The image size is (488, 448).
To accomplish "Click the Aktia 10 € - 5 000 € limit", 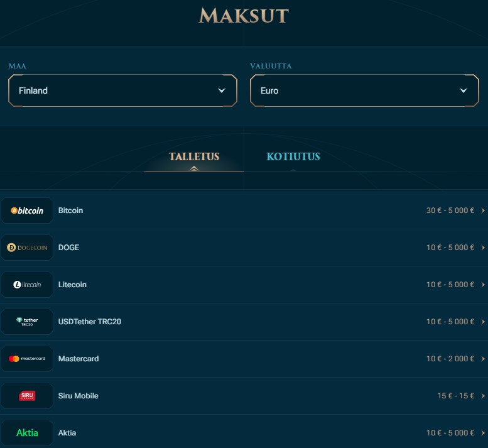I will click(x=450, y=433).
